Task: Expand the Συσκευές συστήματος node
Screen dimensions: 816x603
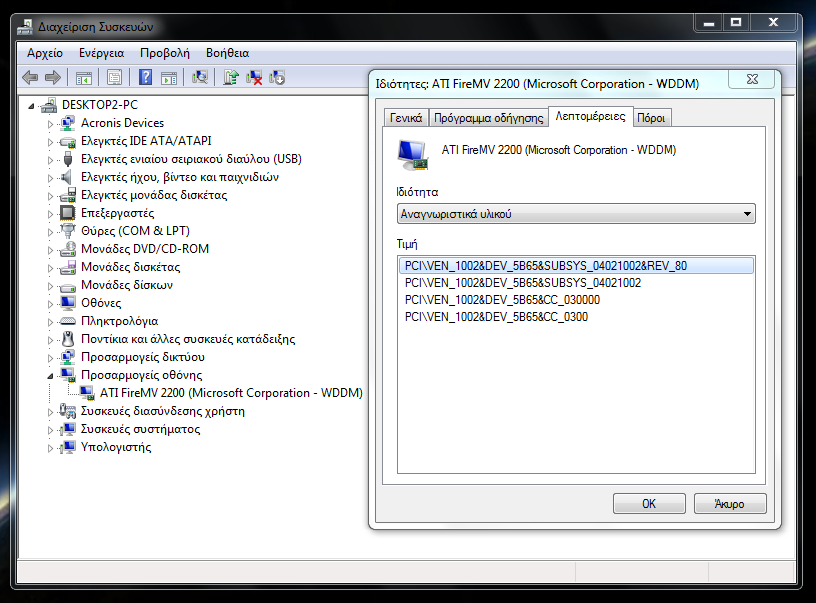Action: click(50, 430)
